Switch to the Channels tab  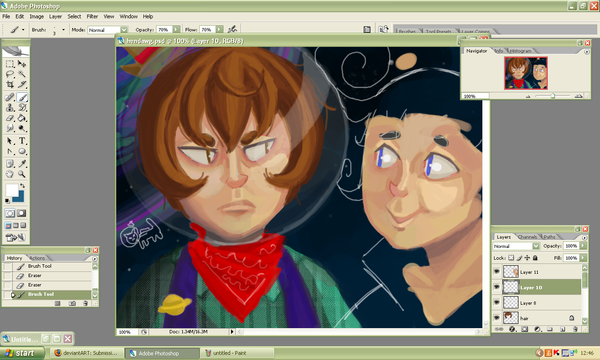(527, 237)
